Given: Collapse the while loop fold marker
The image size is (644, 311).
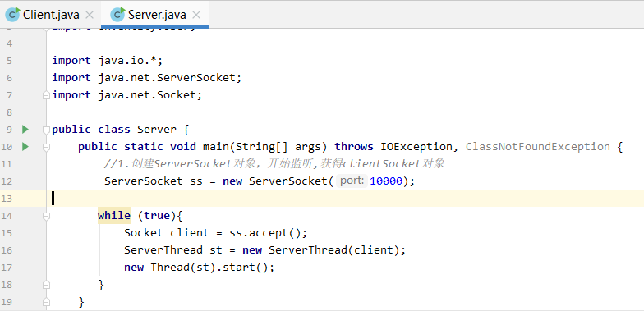Looking at the screenshot, I should point(46,216).
